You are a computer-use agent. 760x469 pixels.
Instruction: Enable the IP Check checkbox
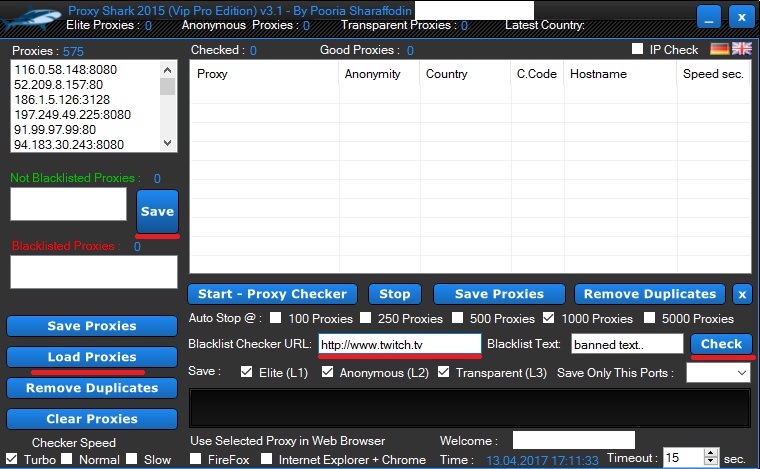click(638, 49)
